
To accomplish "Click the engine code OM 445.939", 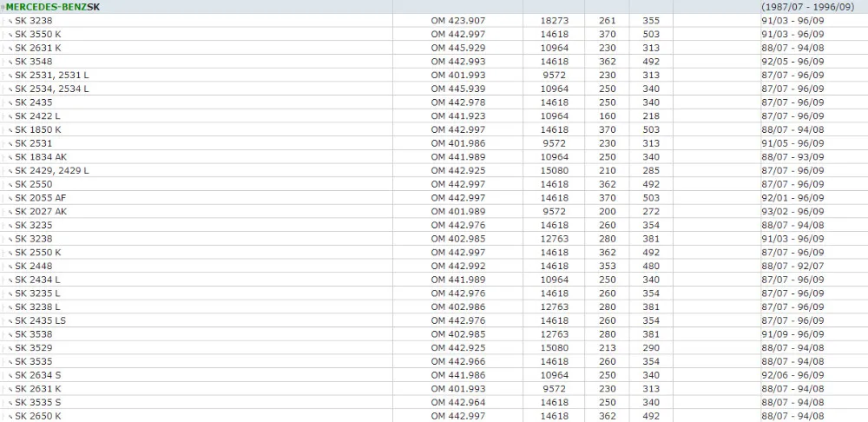I will click(457, 89).
